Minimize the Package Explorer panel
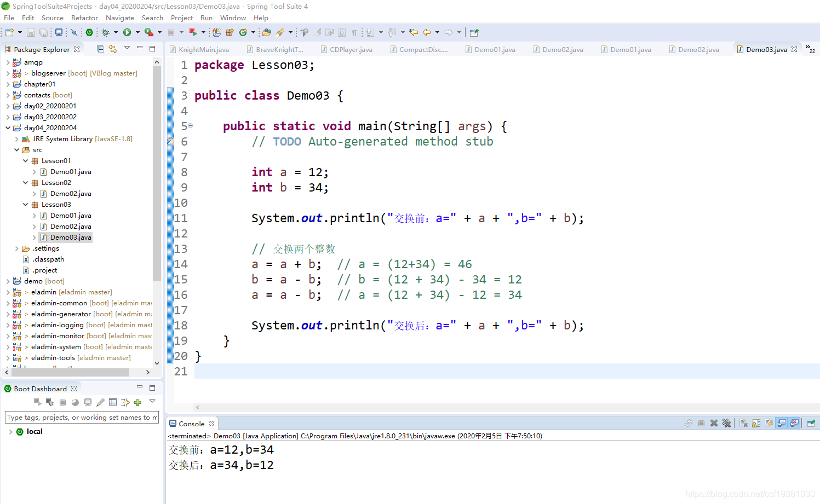The image size is (820, 504). [140, 48]
